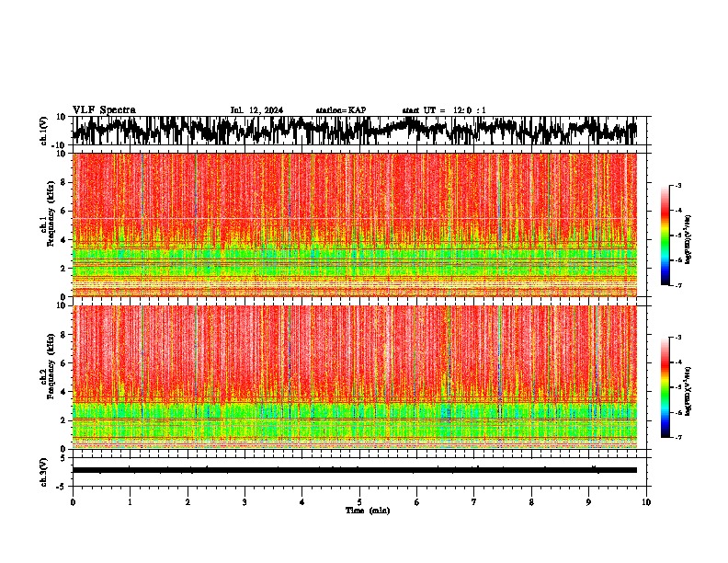
Task: Click time-axis tick label "1"
Action: [130, 502]
